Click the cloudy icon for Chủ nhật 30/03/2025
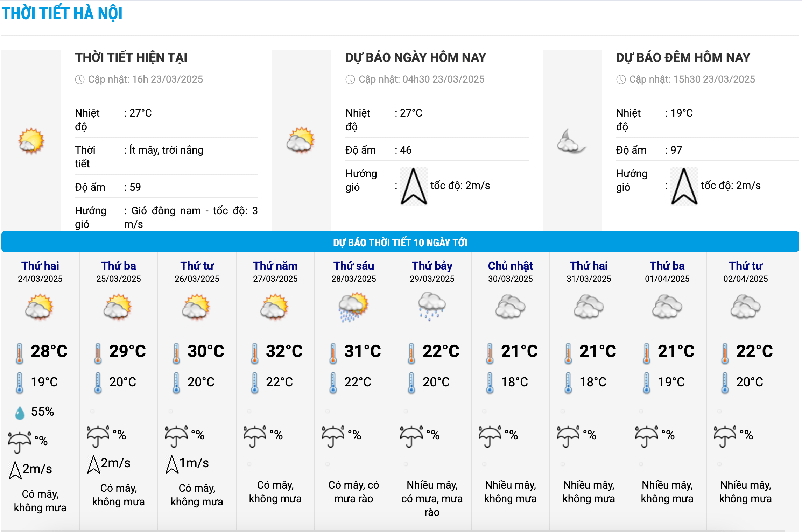Screen dimensions: 802x532 click(x=510, y=307)
